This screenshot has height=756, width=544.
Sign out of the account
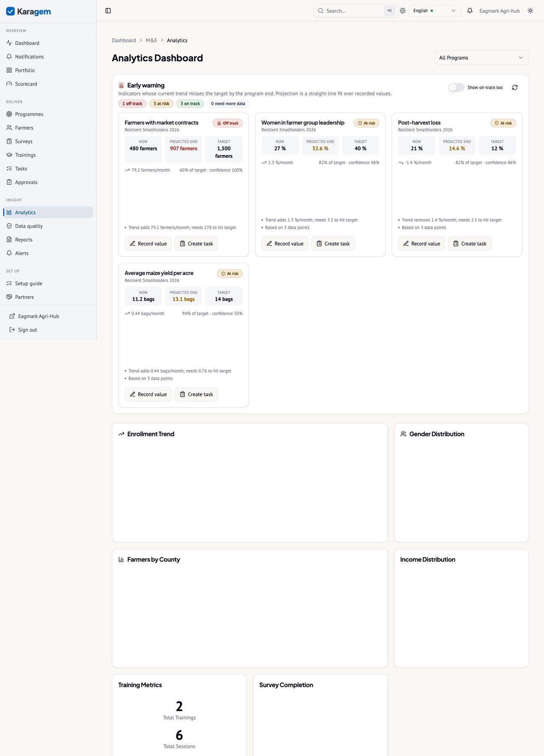48,330
